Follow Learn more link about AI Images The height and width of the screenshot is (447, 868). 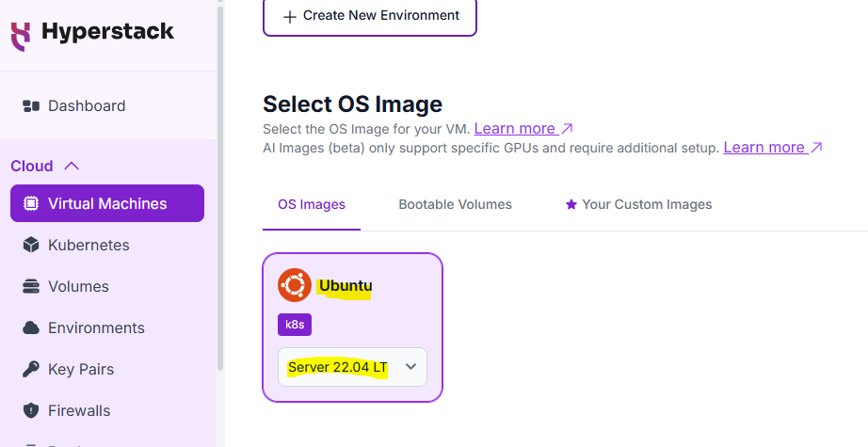(x=773, y=147)
